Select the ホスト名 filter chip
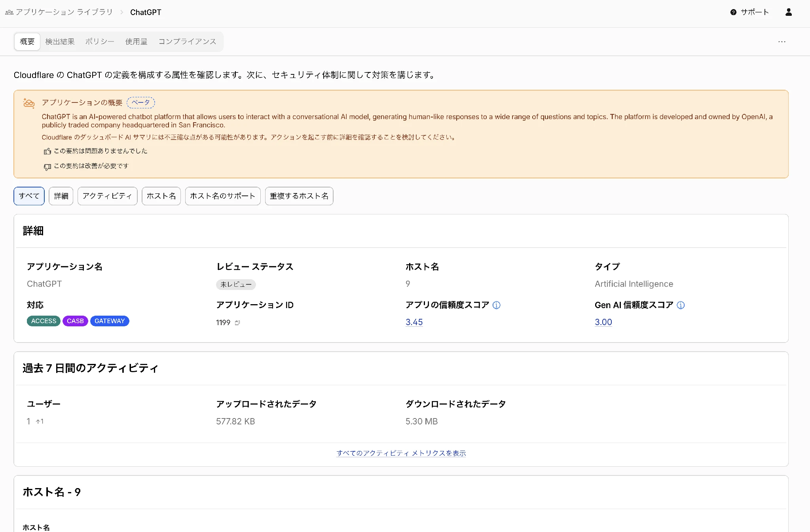The image size is (810, 532). click(x=161, y=196)
